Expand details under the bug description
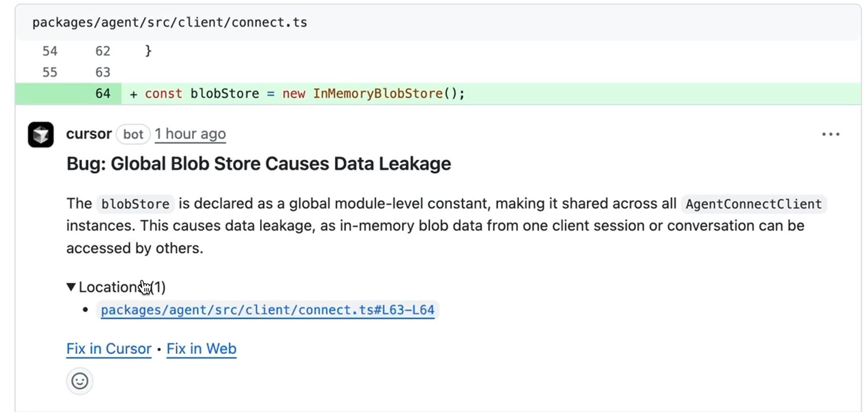 [x=115, y=287]
